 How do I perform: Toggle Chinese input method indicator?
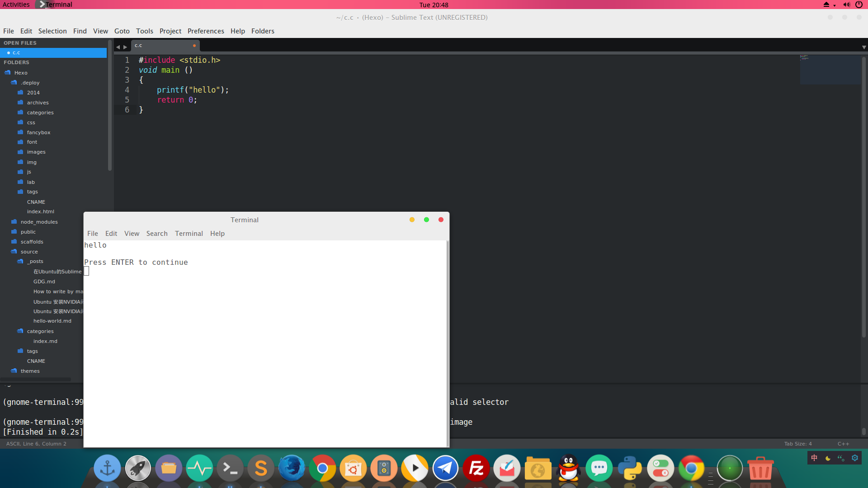(x=814, y=458)
